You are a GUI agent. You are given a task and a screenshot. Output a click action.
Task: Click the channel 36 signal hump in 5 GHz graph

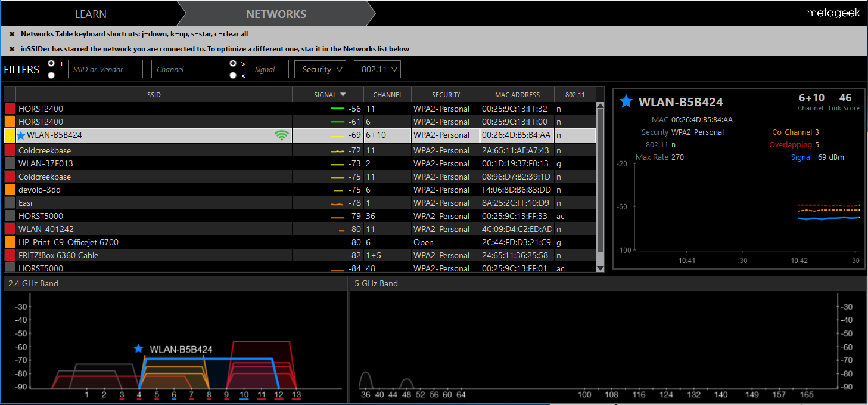(365, 380)
